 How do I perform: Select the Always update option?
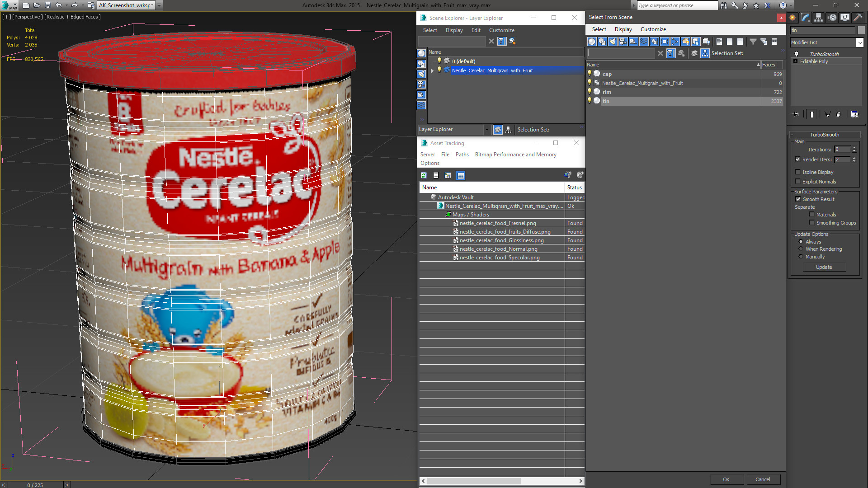[801, 242]
